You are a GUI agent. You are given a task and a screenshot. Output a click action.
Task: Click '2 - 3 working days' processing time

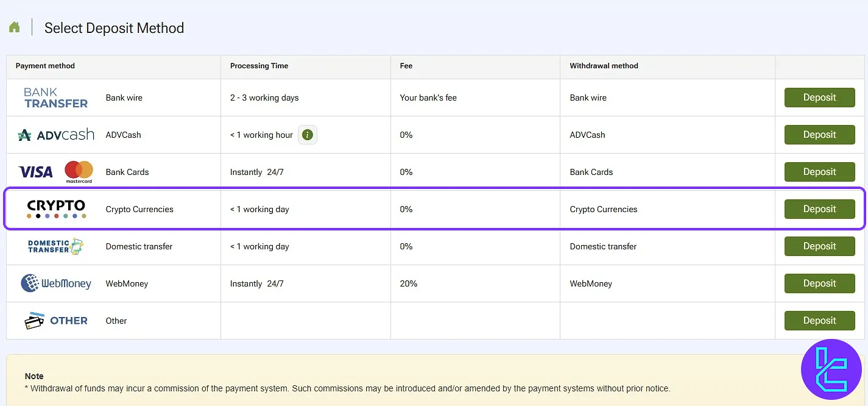(264, 98)
